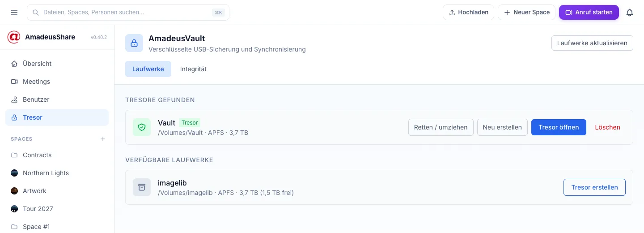Click the Artwork avatar thumbnail
Image resolution: width=644 pixels, height=233 pixels.
click(14, 191)
